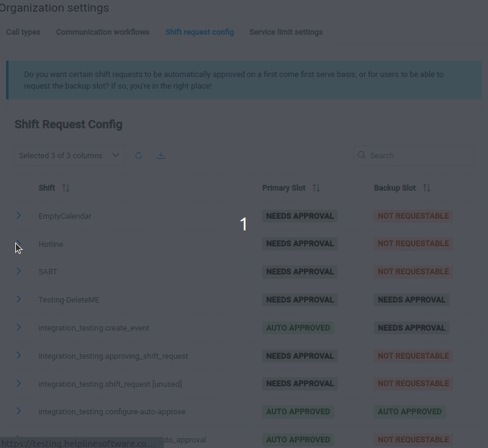Expand the integration_testing.approving_shift_request row
This screenshot has width=488, height=448.
[19, 355]
